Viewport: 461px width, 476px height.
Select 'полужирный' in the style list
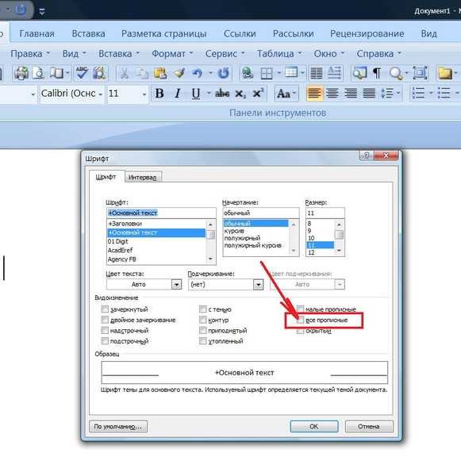242,238
